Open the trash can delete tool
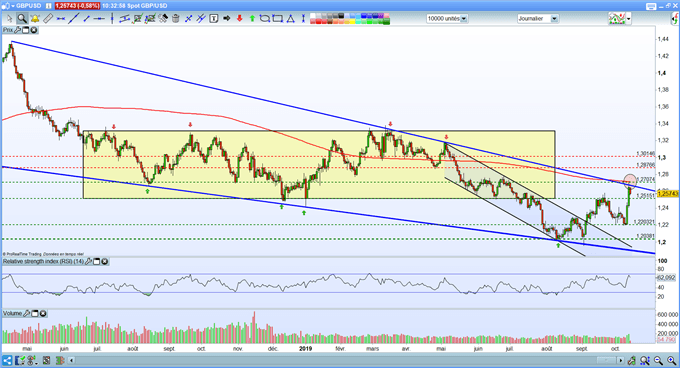 tap(176, 19)
